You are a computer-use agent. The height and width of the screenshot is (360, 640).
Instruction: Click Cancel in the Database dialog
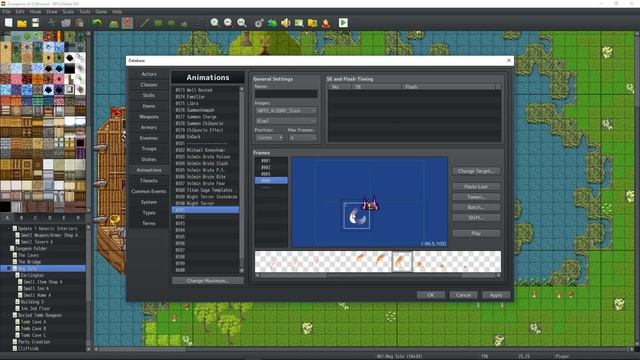[463, 295]
